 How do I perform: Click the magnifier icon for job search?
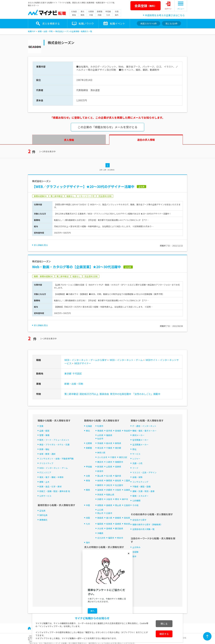pos(38,24)
